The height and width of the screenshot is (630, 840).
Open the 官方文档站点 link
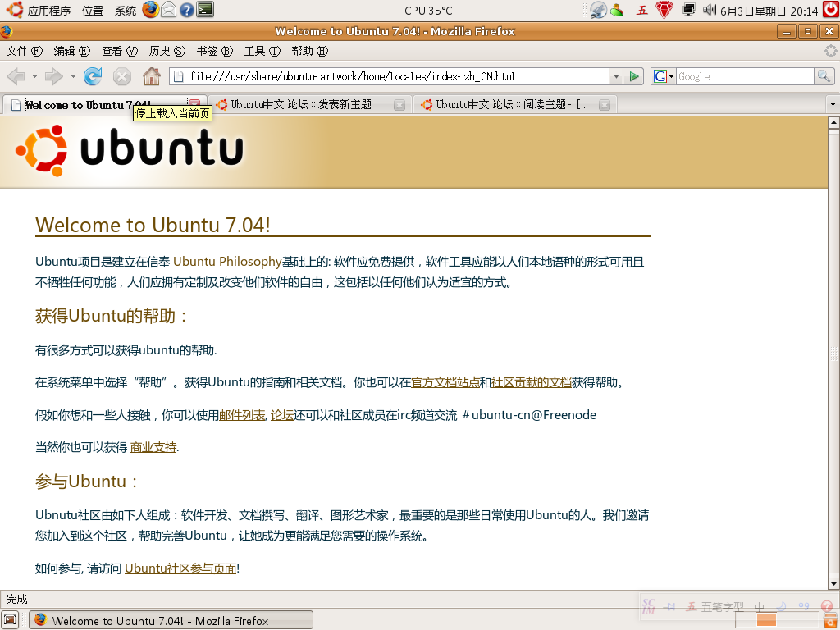click(445, 382)
